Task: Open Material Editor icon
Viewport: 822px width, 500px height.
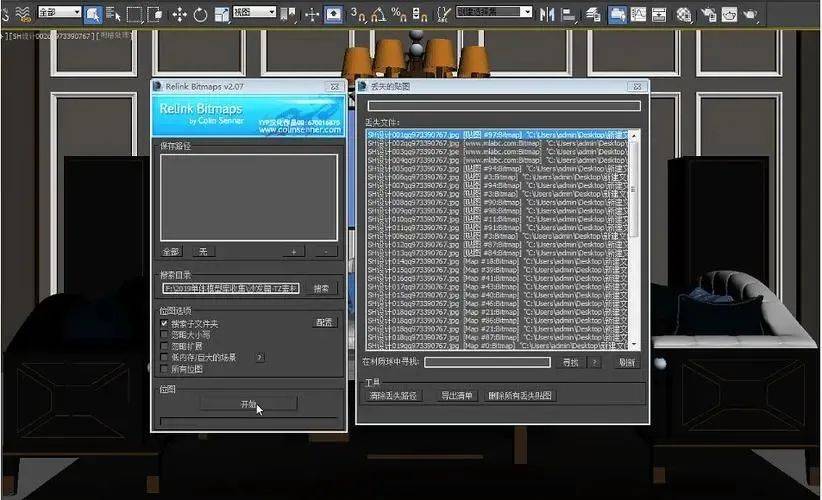Action: 684,14
